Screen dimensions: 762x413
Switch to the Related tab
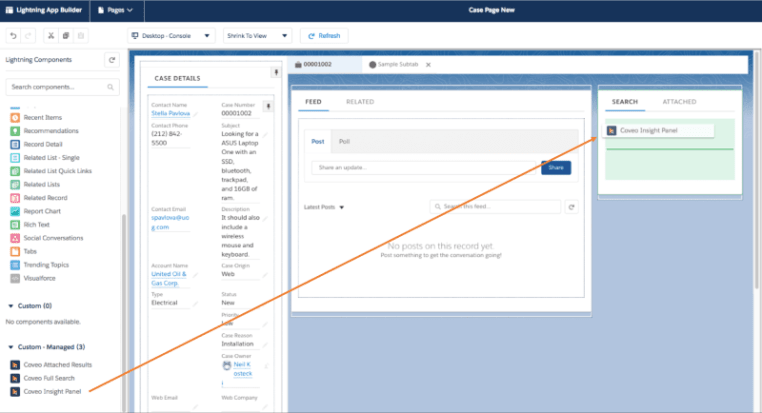360,102
